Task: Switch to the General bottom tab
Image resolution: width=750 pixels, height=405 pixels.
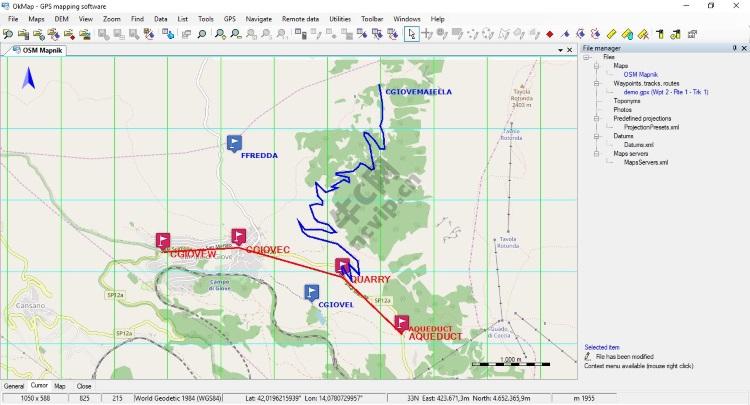Action: coord(14,386)
